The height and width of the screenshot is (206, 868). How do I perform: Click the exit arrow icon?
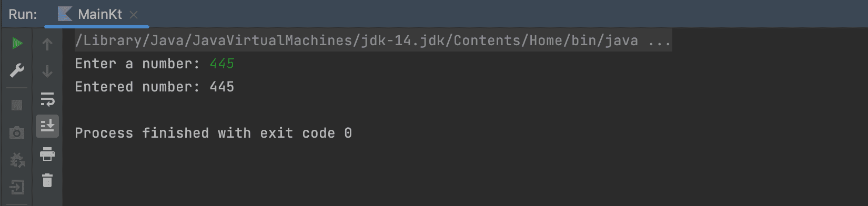(x=17, y=187)
